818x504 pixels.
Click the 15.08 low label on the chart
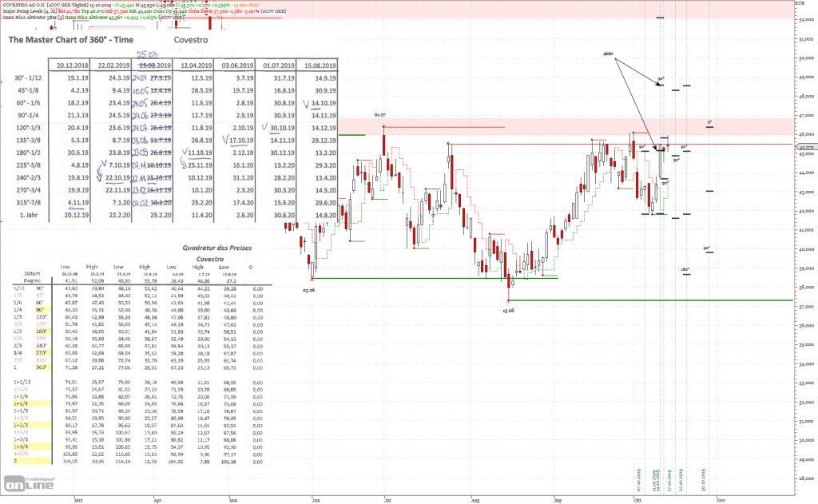(508, 311)
